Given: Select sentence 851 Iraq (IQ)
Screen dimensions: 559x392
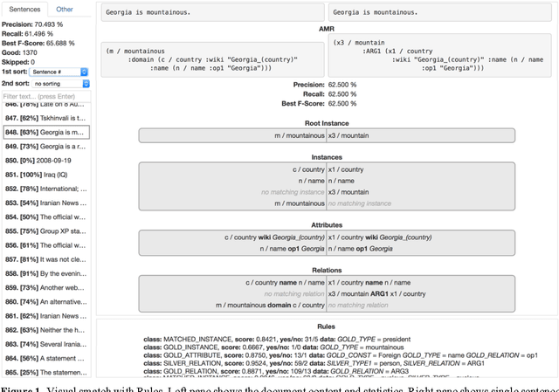Looking at the screenshot, I should [45, 175].
